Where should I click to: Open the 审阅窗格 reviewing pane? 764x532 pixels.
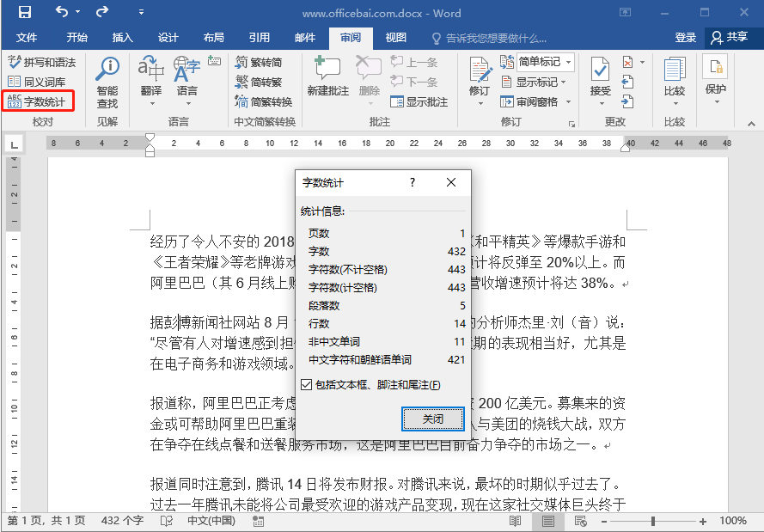[529, 101]
